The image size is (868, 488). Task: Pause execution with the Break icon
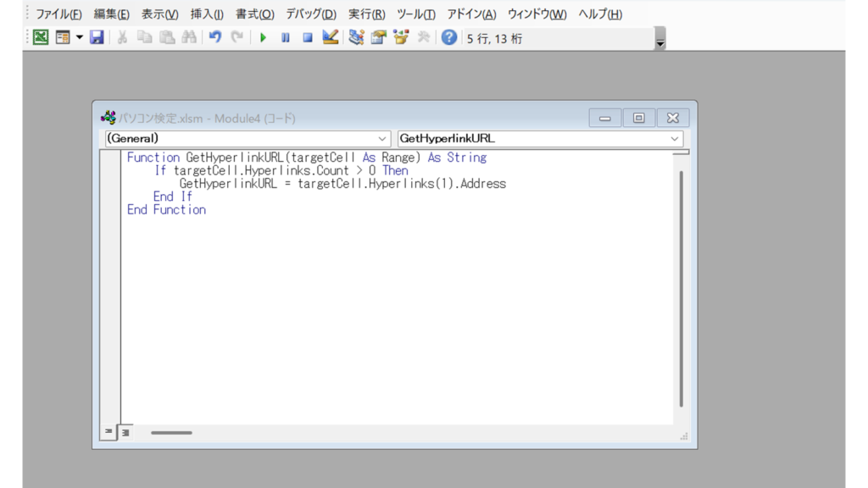point(286,37)
